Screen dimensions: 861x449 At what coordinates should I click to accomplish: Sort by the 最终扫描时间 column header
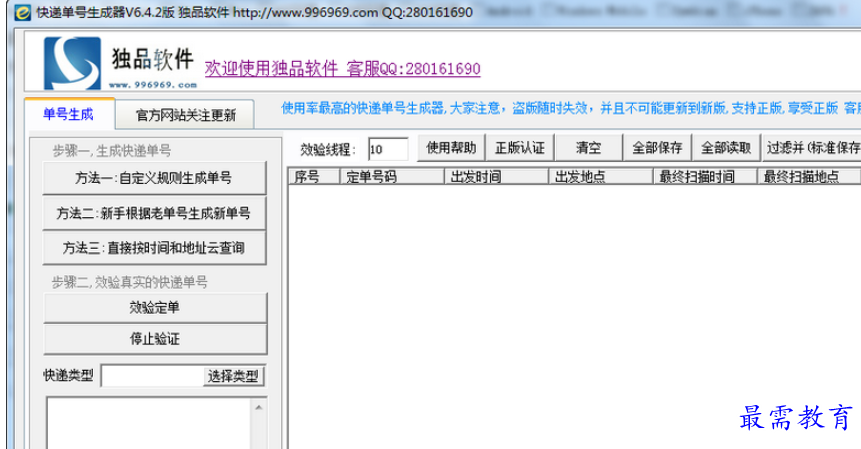coord(705,177)
